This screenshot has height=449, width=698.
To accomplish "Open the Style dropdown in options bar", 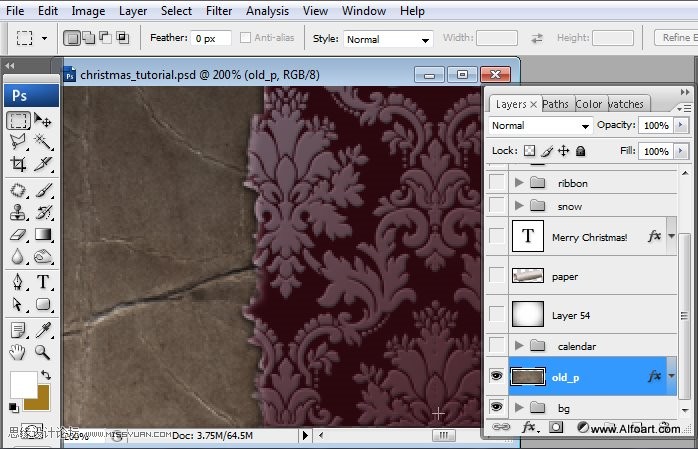I will pyautogui.click(x=387, y=39).
